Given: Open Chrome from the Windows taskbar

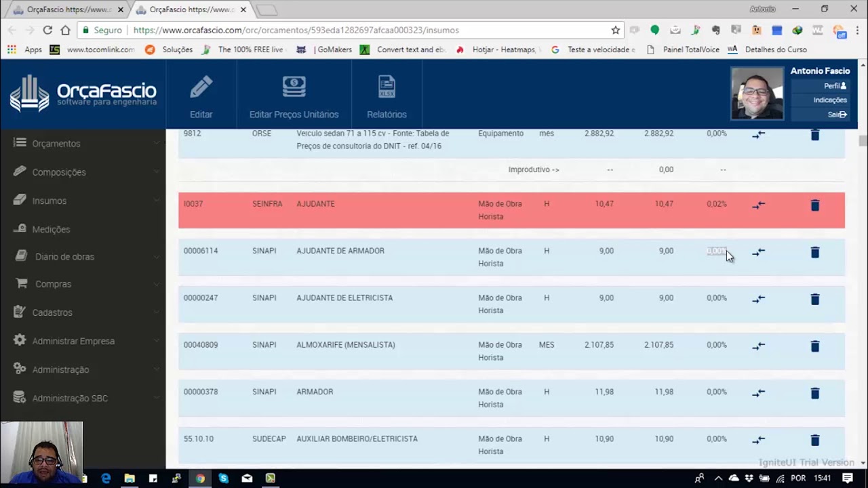Looking at the screenshot, I should pos(200,479).
